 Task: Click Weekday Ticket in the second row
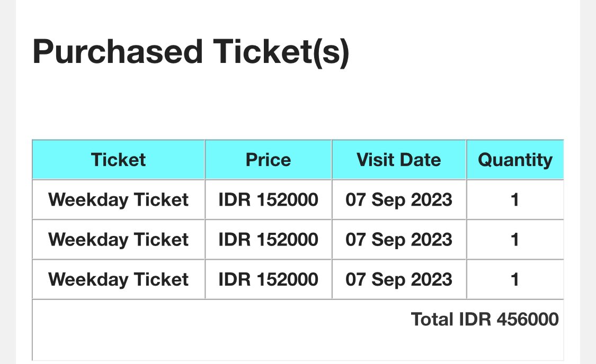point(118,240)
